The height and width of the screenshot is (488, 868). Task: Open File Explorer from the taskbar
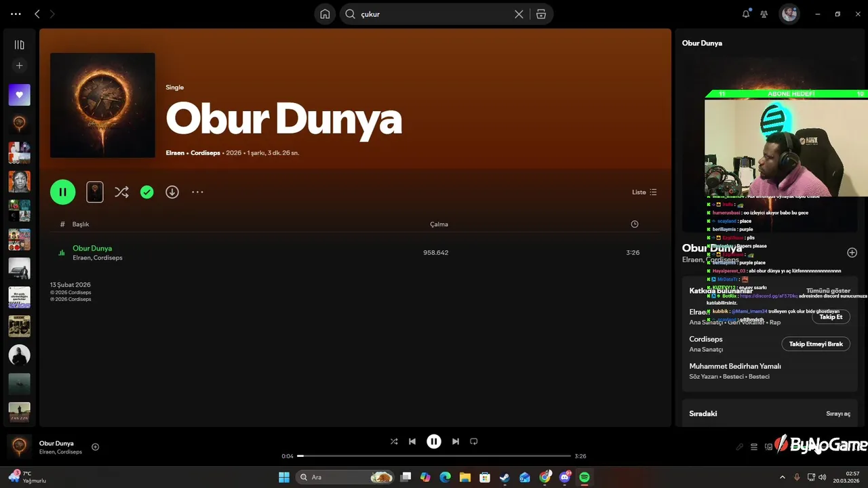coord(465,477)
